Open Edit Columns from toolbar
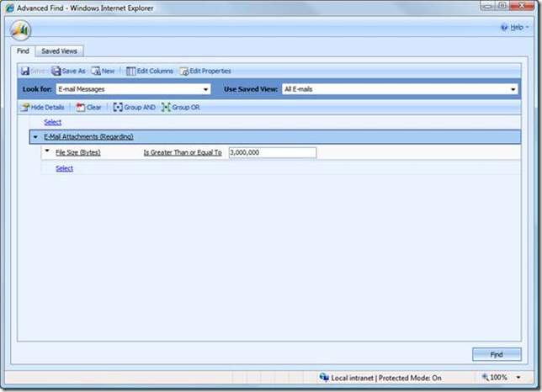Image resolution: width=542 pixels, height=392 pixels. [131, 72]
